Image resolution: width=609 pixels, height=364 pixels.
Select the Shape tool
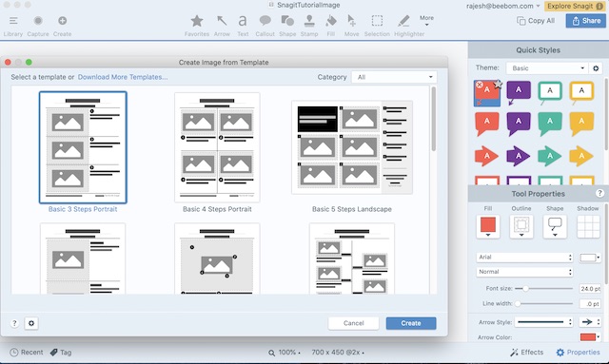[x=287, y=21]
